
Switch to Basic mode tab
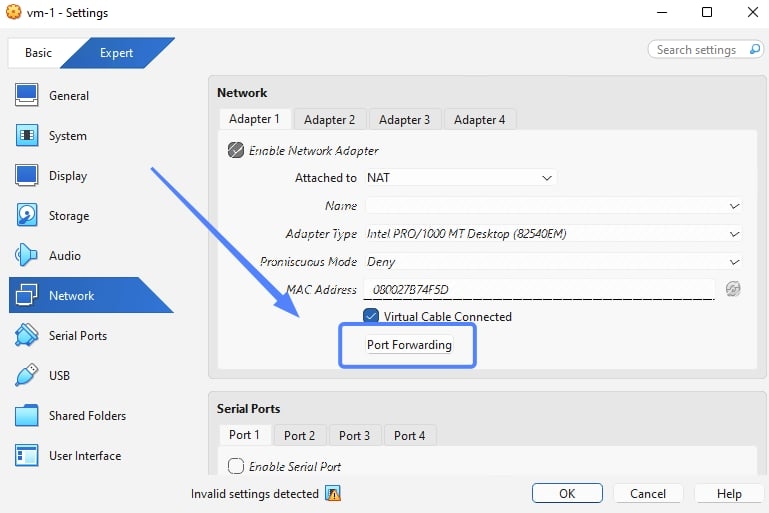38,52
